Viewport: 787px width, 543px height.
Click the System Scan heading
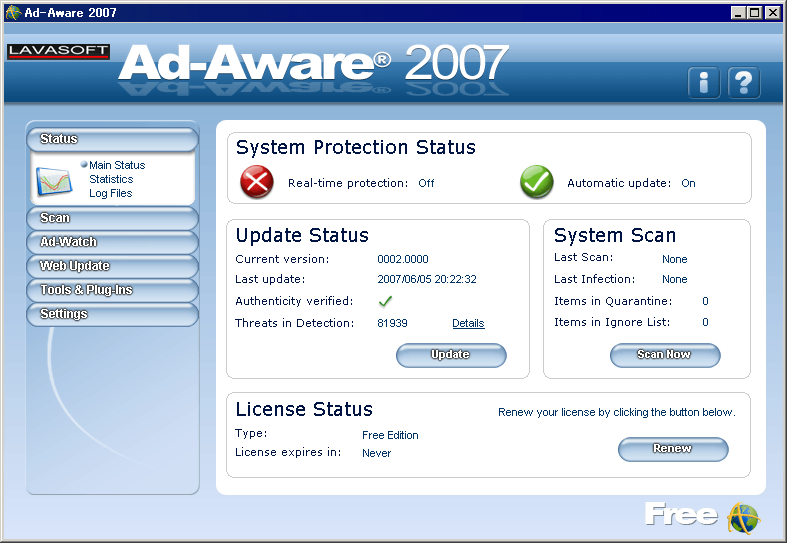(615, 235)
